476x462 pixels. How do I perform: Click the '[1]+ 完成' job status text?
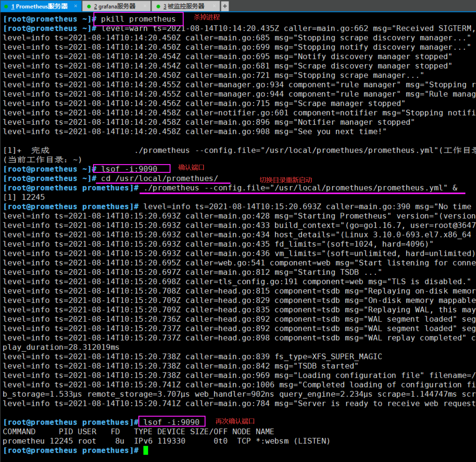26,150
